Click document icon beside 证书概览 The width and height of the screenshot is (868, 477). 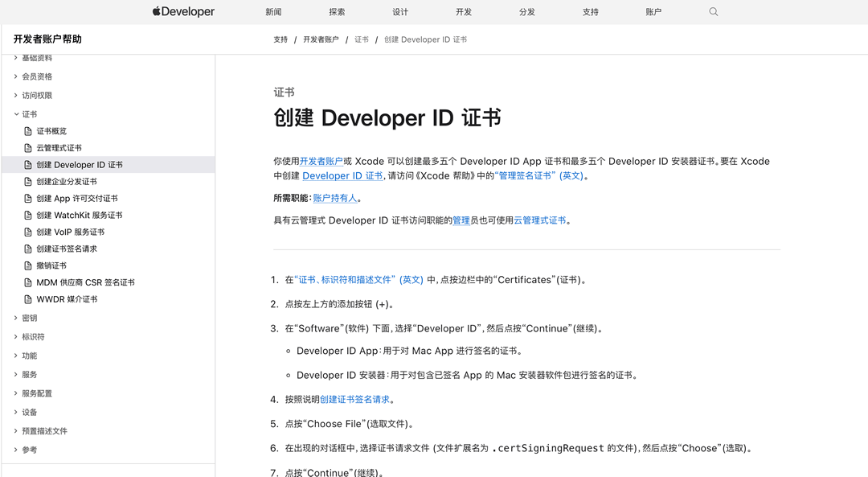tap(28, 131)
